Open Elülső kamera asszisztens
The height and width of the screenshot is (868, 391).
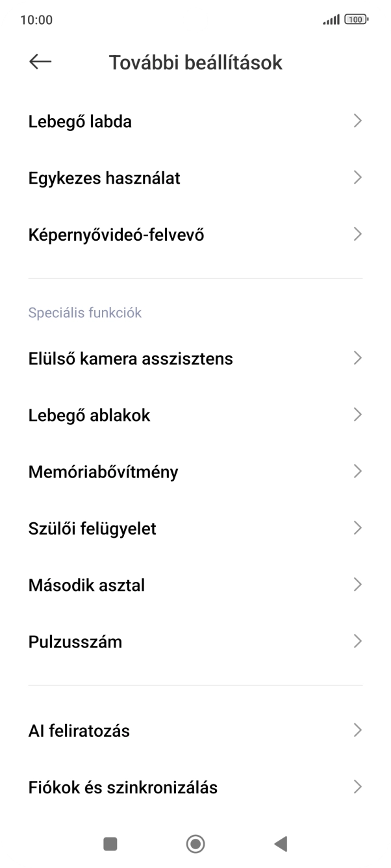[x=130, y=358]
